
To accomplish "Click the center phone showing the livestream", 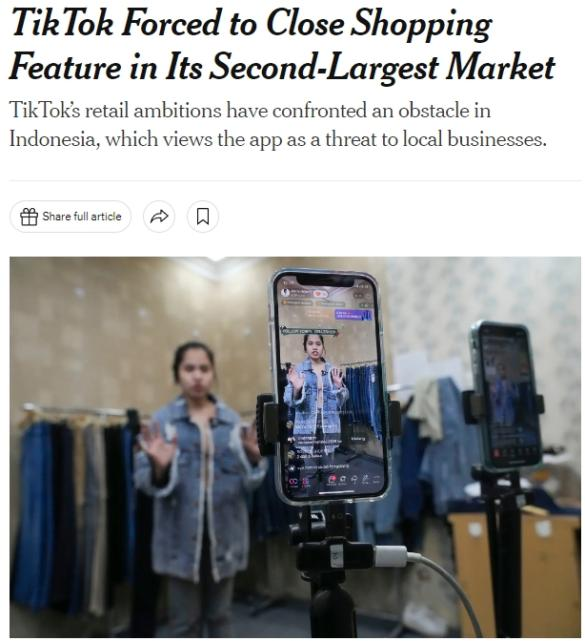I will 328,386.
